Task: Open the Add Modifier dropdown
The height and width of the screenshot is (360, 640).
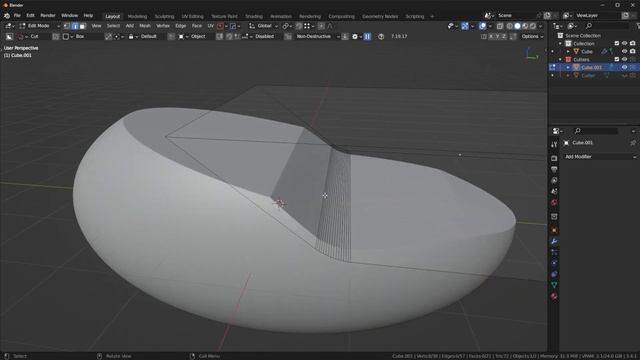Action: click(x=599, y=157)
